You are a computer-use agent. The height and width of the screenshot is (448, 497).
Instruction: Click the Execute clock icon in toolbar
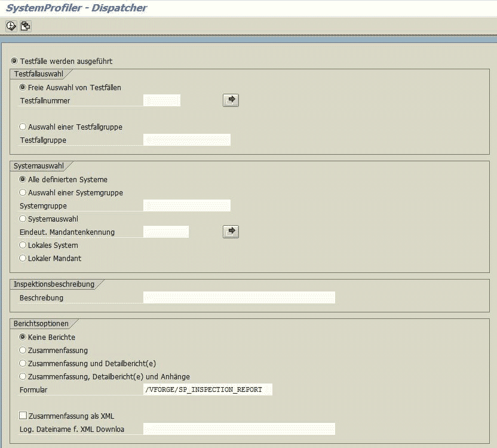click(11, 26)
